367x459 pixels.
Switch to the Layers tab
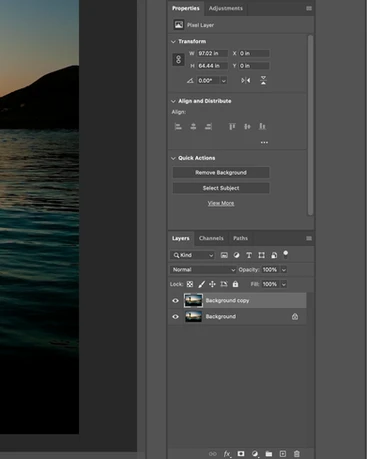tap(181, 238)
